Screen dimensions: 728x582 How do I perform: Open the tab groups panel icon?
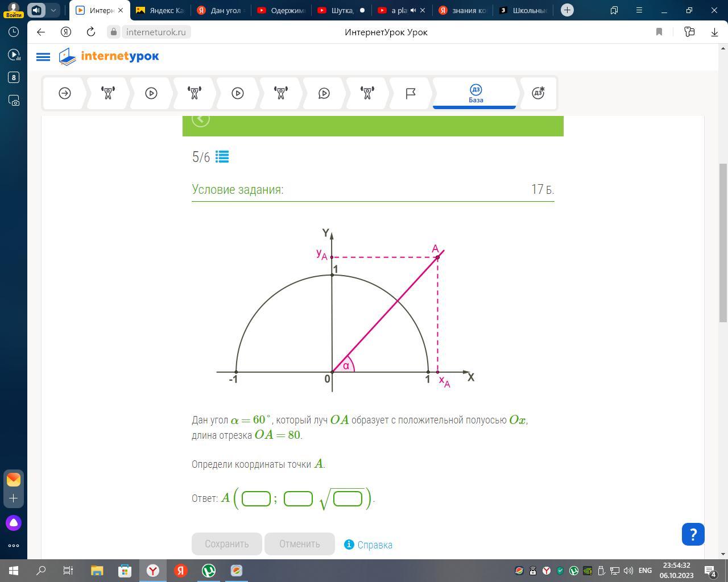[614, 10]
